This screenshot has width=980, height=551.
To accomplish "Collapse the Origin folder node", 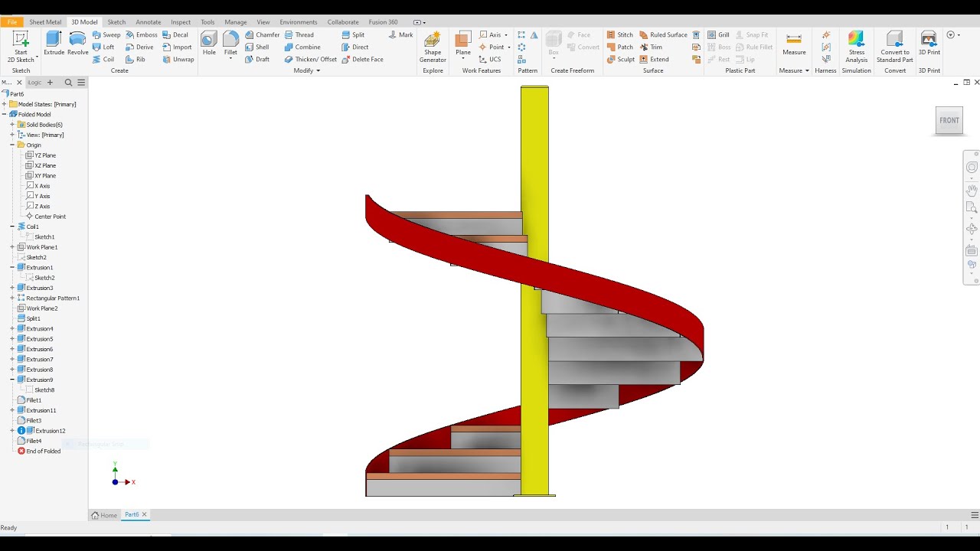I will tap(12, 145).
